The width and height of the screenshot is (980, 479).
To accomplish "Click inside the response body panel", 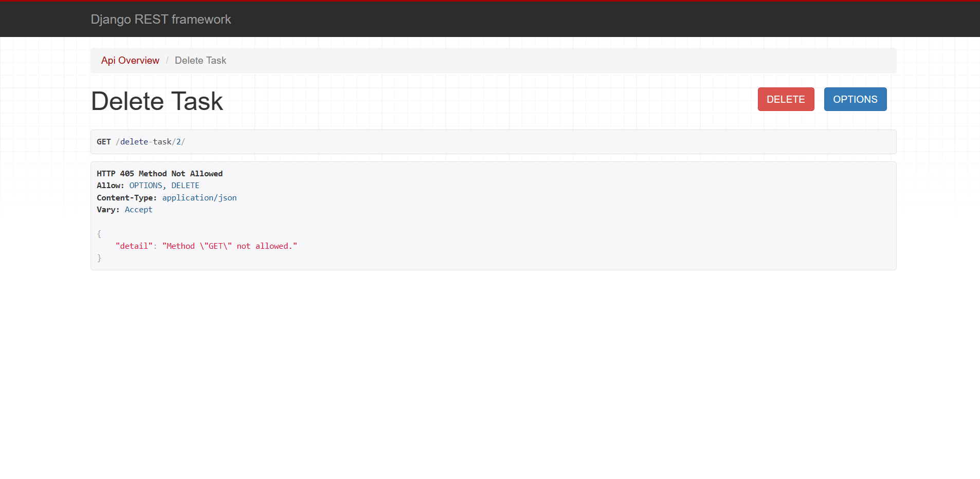I will point(463,216).
